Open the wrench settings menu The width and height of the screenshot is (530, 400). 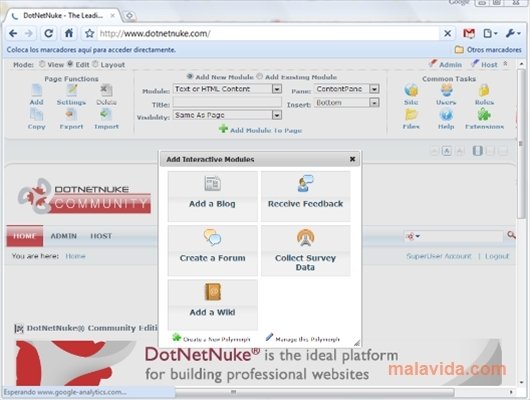(513, 33)
